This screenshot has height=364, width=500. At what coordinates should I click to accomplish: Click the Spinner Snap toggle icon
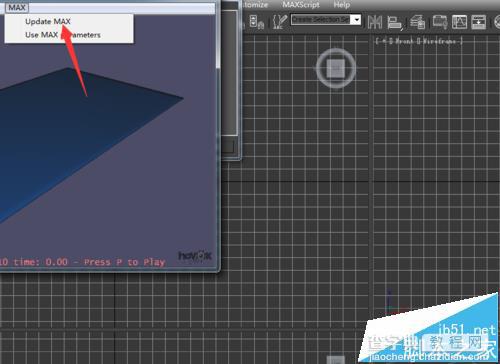[x=257, y=22]
